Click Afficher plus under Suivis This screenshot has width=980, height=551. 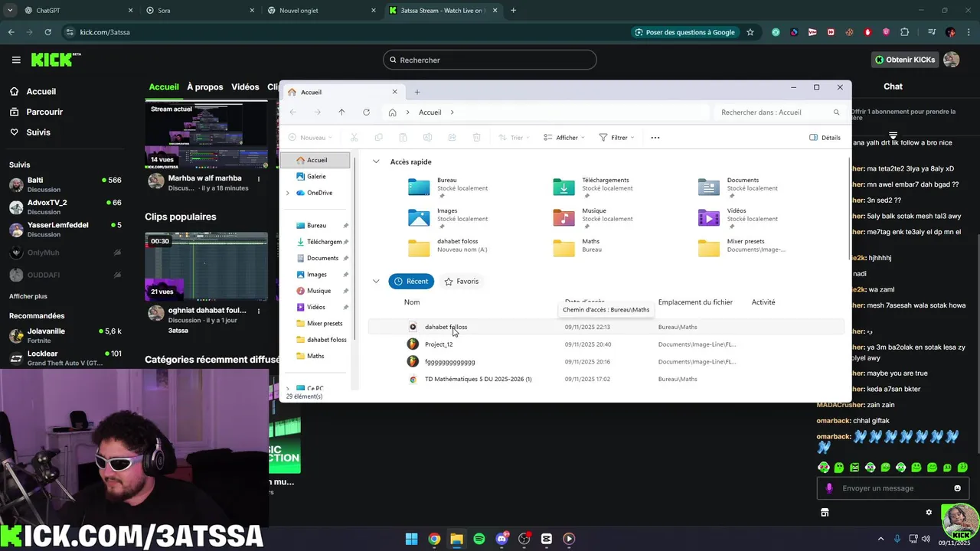tap(28, 296)
